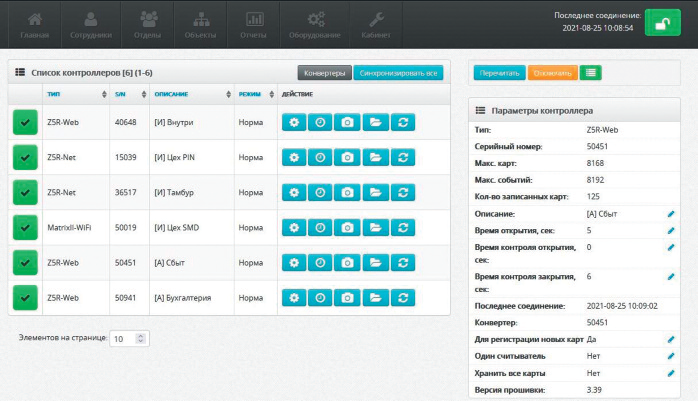Viewport: 698px width, 401px height.
Task: Toggle green checkmark for controller 15039
Action: coord(25,157)
